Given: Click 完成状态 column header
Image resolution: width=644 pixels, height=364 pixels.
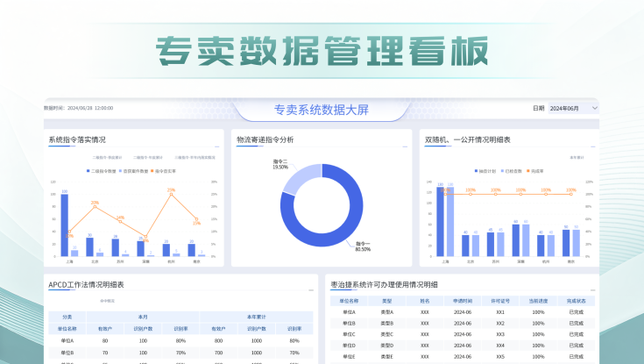Looking at the screenshot, I should pos(577,300).
